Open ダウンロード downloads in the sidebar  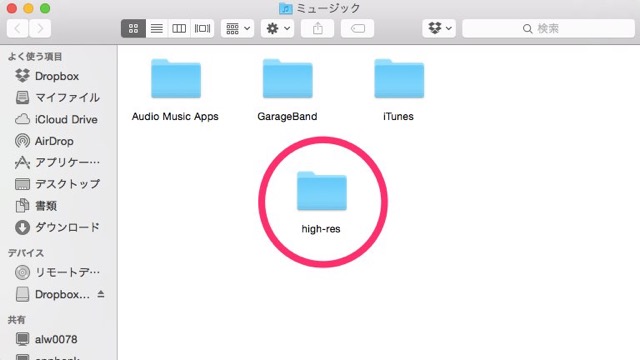(58, 227)
